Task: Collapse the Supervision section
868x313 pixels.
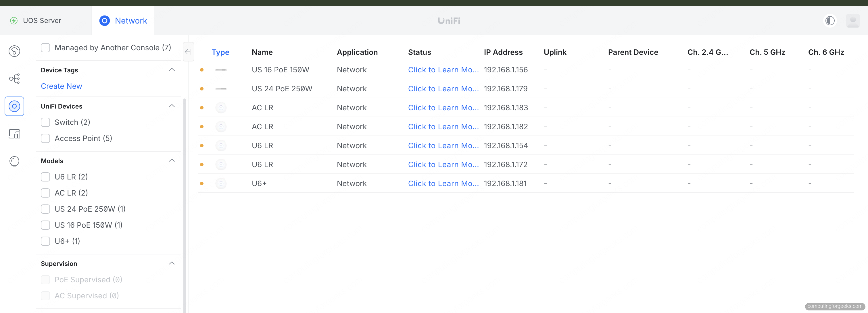Action: point(172,264)
